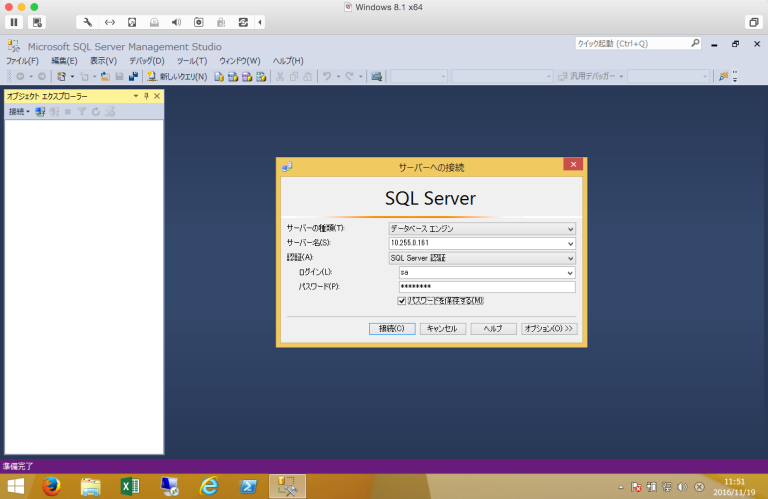Show hidden system tray icons

pyautogui.click(x=621, y=487)
